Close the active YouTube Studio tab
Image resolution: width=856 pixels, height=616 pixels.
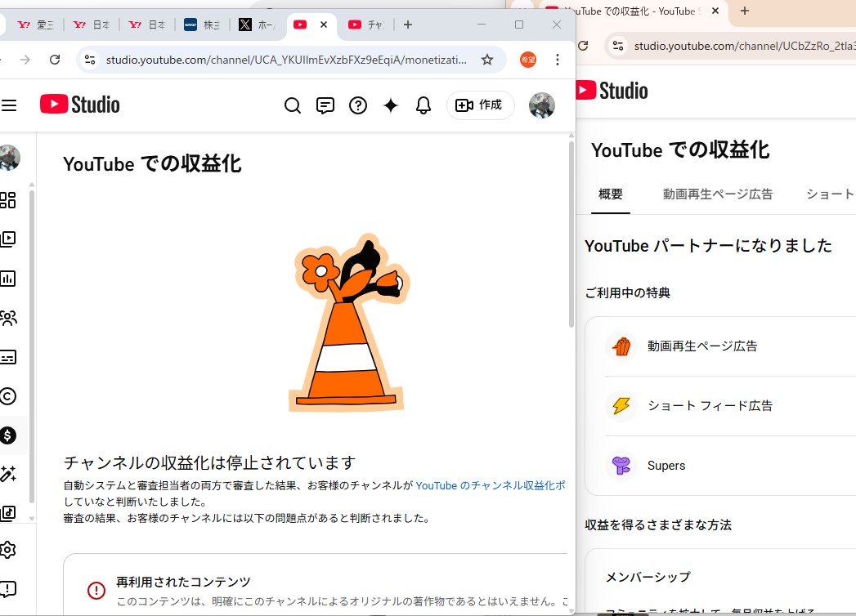[x=324, y=25]
